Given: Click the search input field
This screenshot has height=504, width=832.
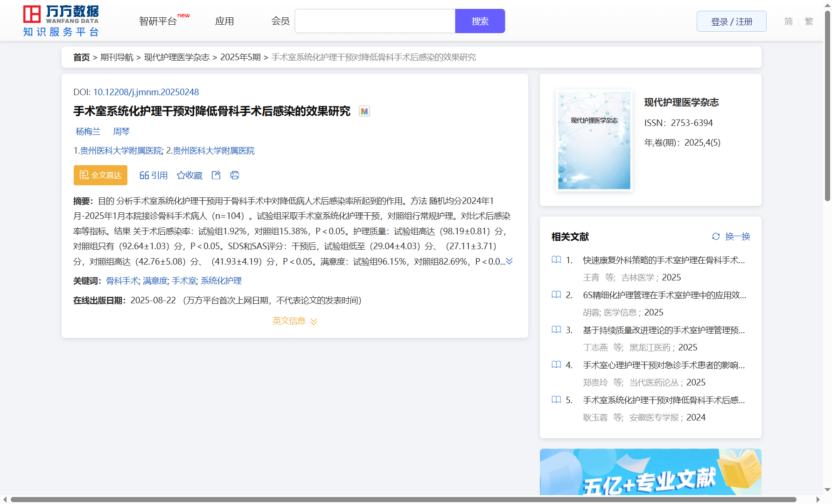Looking at the screenshot, I should [375, 21].
